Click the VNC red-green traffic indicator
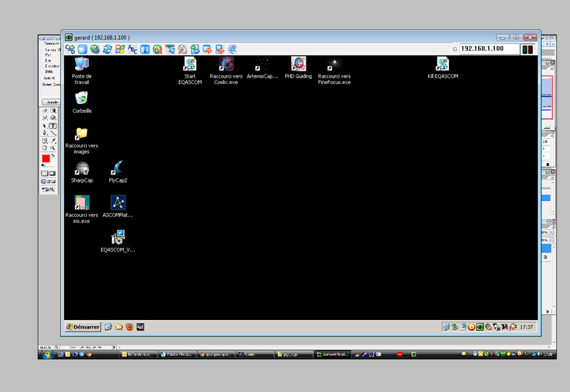This screenshot has height=392, width=570. click(x=527, y=49)
